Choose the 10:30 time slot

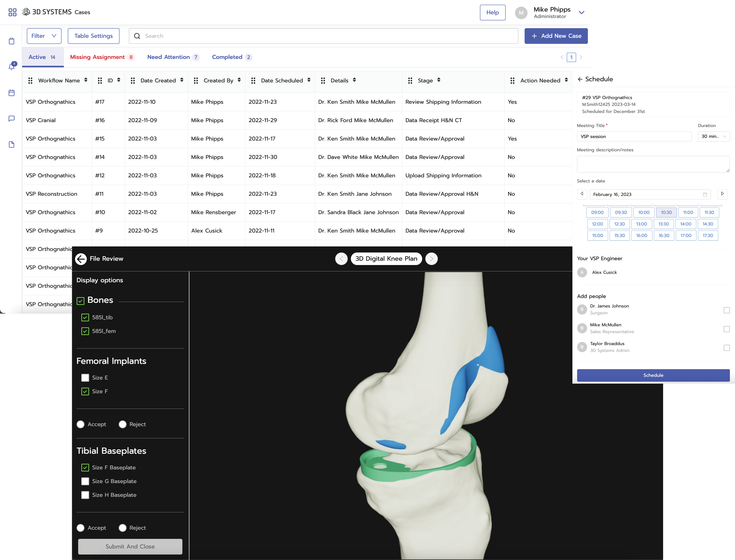[666, 213]
